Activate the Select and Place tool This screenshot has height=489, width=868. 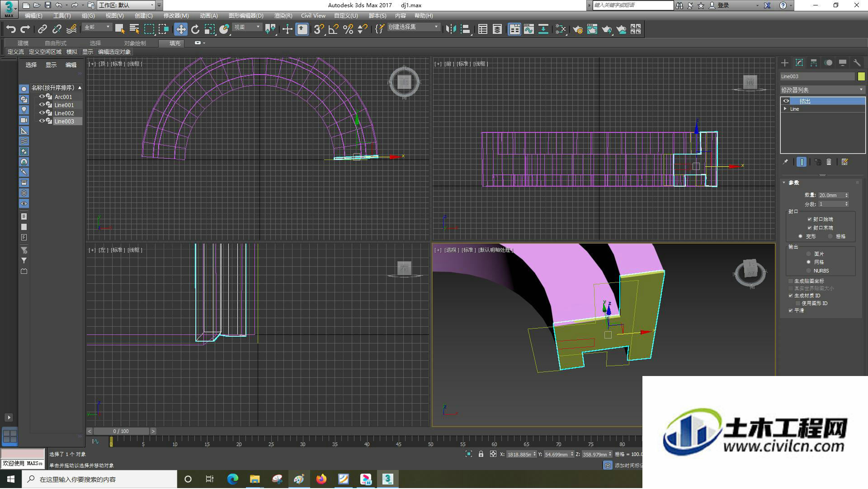(224, 29)
